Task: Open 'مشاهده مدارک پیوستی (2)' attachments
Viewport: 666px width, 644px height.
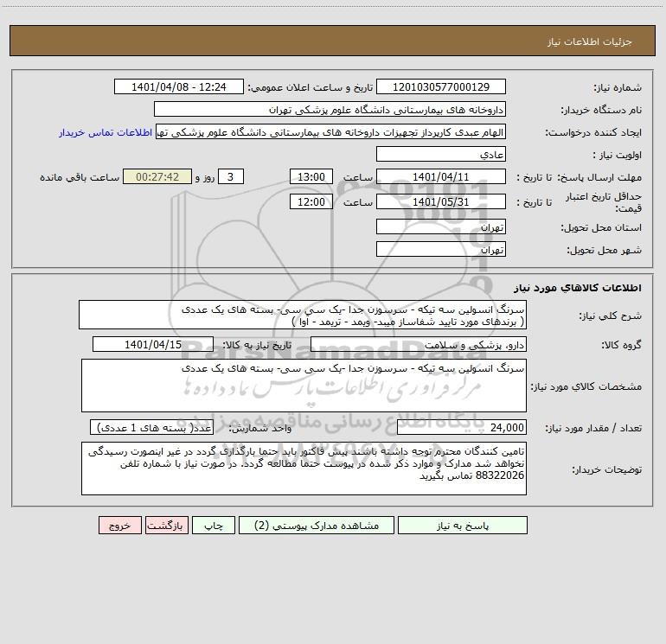Action: pos(317,526)
